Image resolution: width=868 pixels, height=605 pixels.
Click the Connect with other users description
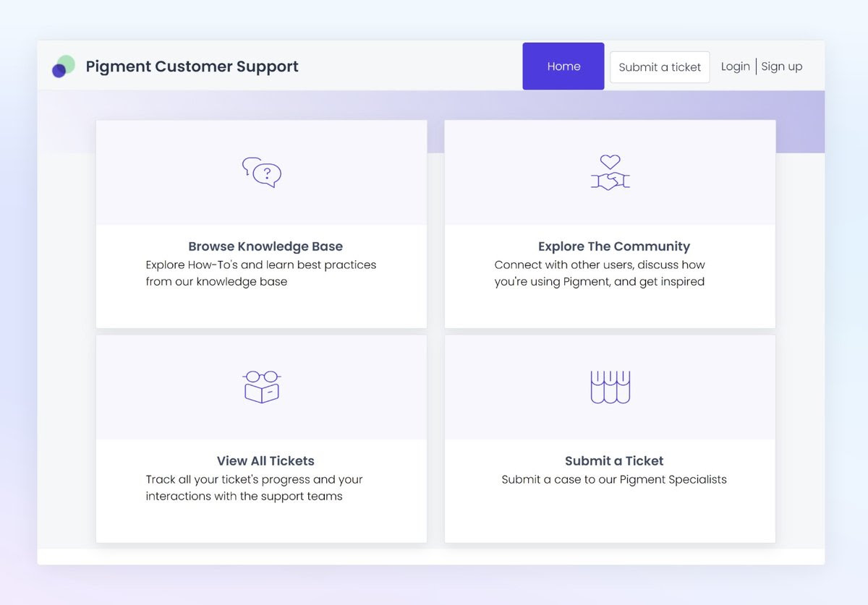600,273
